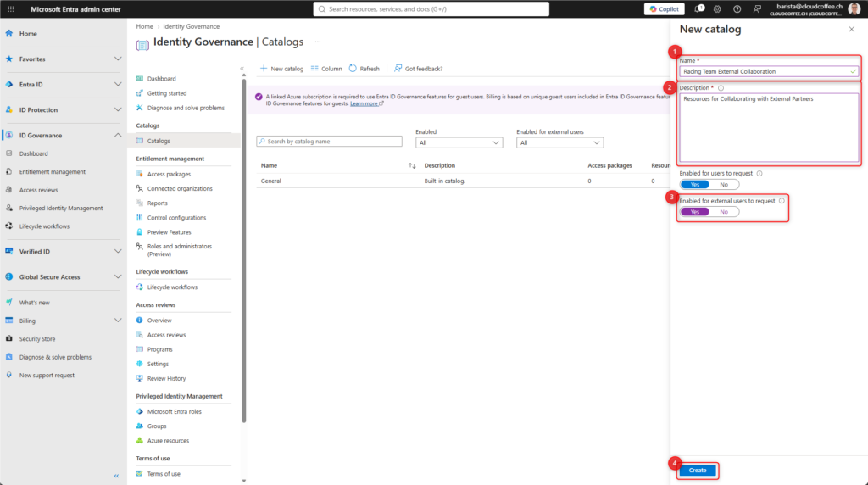Open What's new page
Viewport: 868px width, 485px height.
point(34,303)
